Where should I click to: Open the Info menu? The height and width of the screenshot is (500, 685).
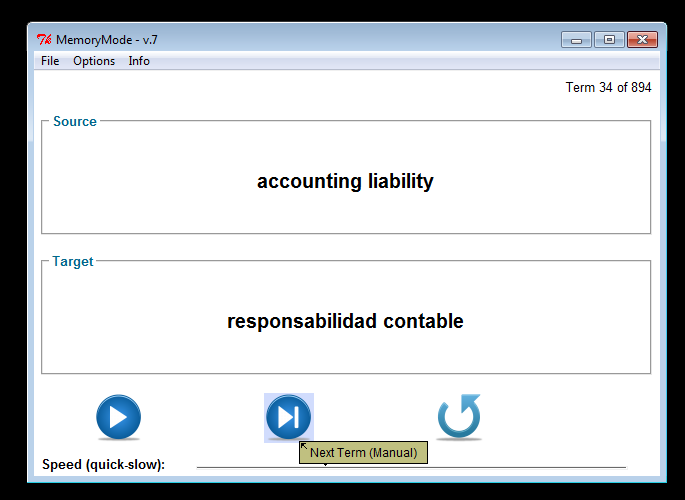pos(139,61)
